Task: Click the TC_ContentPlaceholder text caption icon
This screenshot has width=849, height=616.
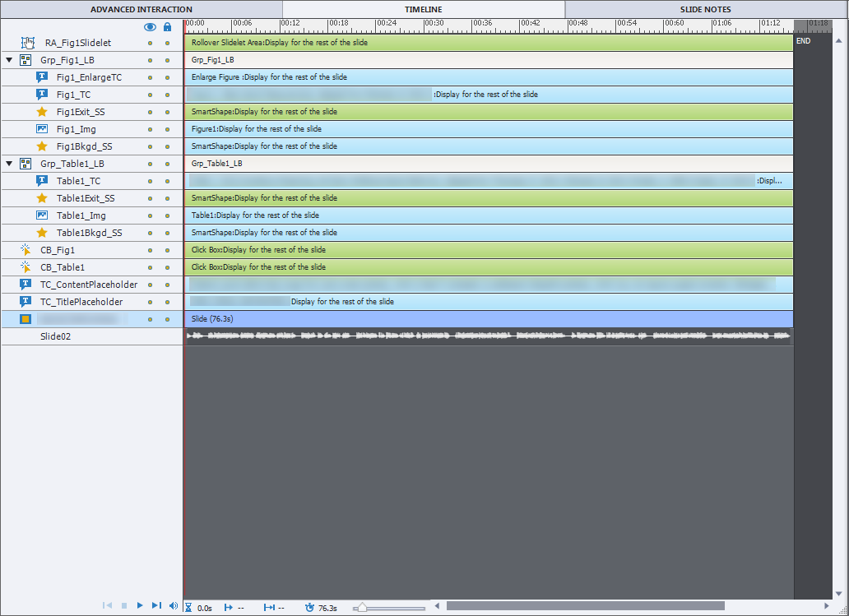Action: tap(26, 285)
